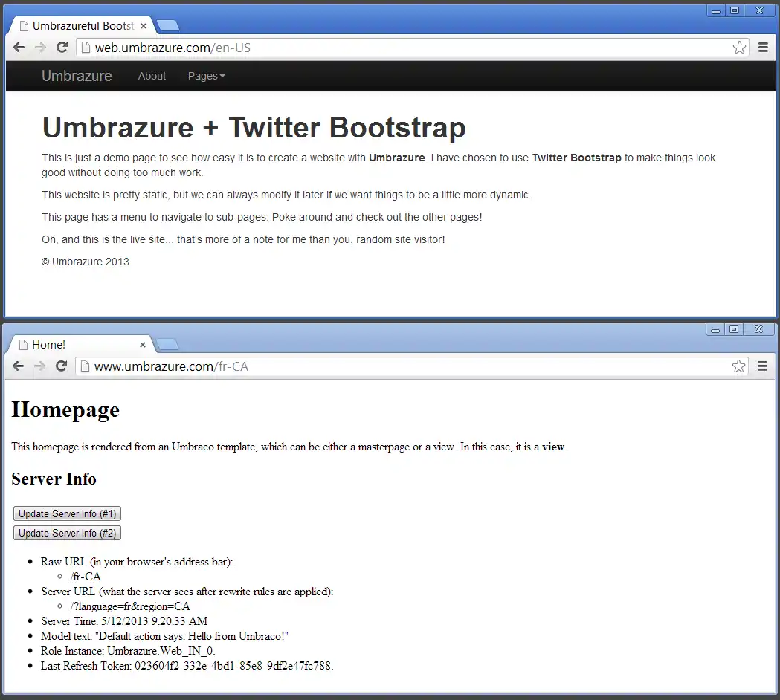
Task: Select the Umbrazureful Bootstrap tab
Action: [82, 26]
